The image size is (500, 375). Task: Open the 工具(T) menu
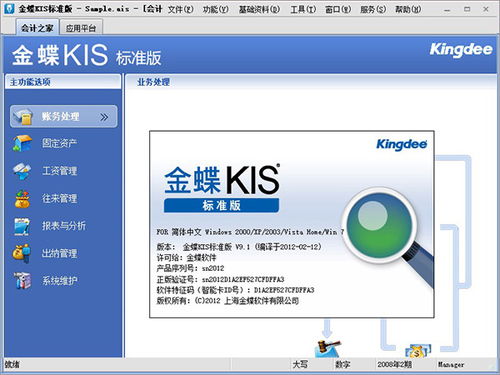click(303, 9)
